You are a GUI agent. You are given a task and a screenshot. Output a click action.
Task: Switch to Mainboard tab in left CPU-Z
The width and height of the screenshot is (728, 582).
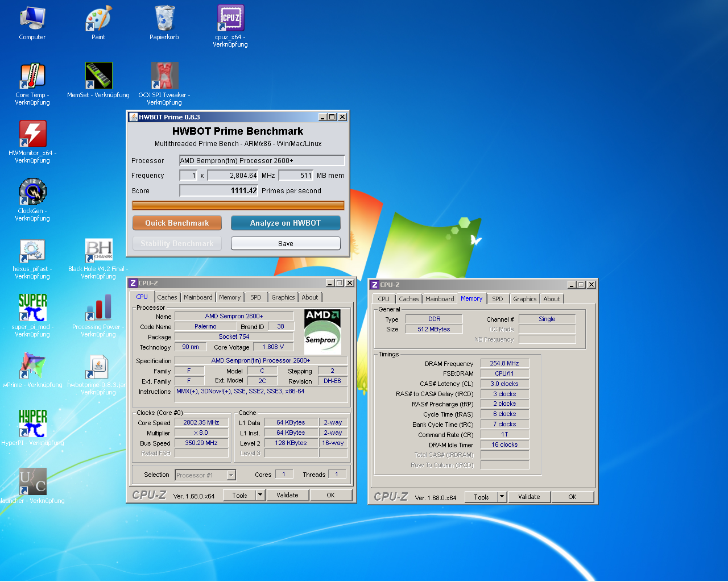tap(198, 297)
